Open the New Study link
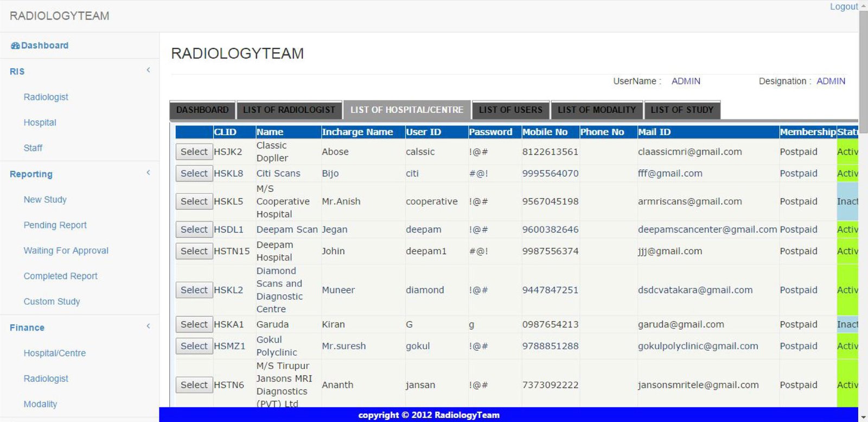 pos(45,199)
